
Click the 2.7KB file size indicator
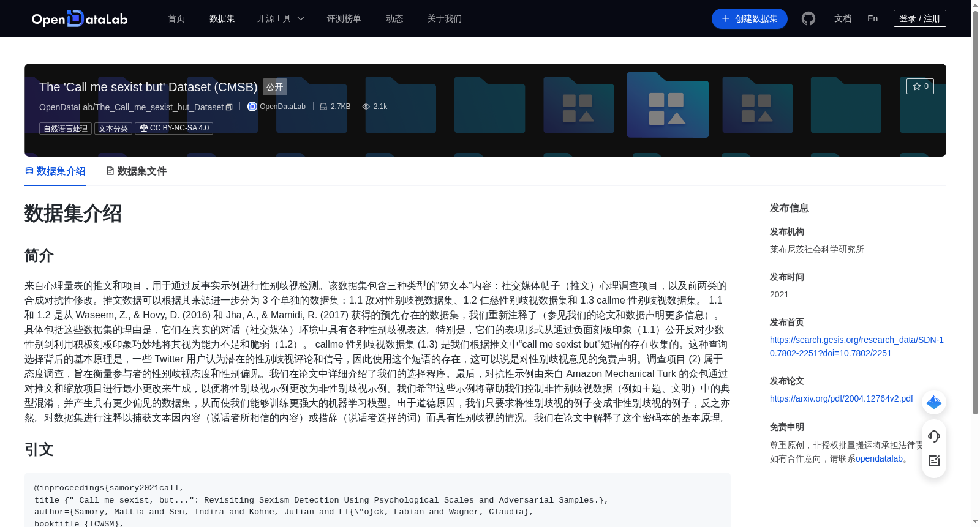[335, 107]
